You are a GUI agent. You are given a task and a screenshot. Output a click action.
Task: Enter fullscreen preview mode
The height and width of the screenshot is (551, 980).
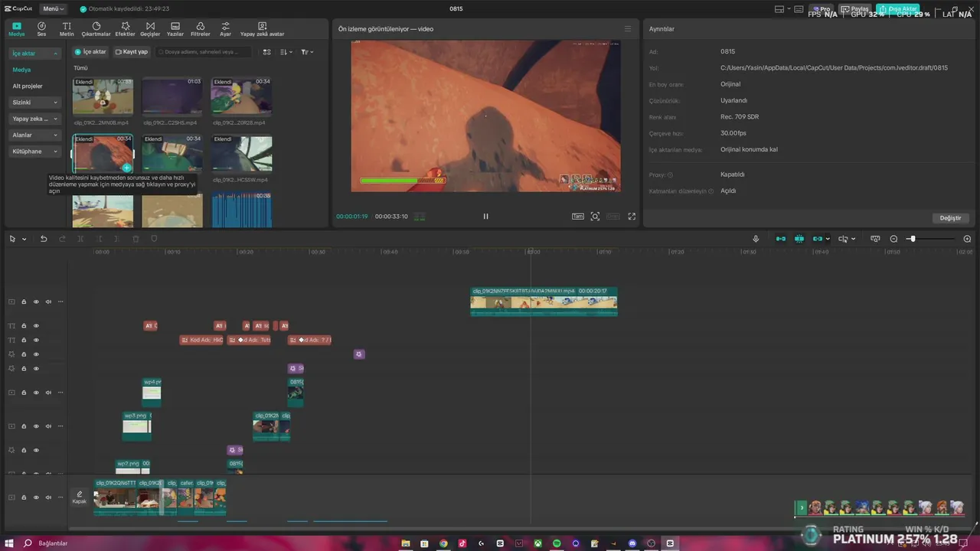(x=632, y=217)
